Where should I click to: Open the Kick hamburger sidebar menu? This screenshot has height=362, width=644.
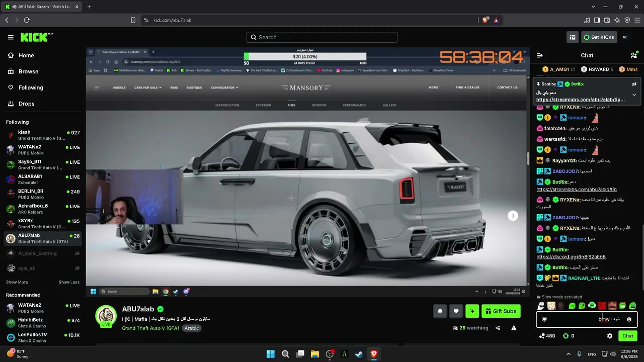point(11,37)
